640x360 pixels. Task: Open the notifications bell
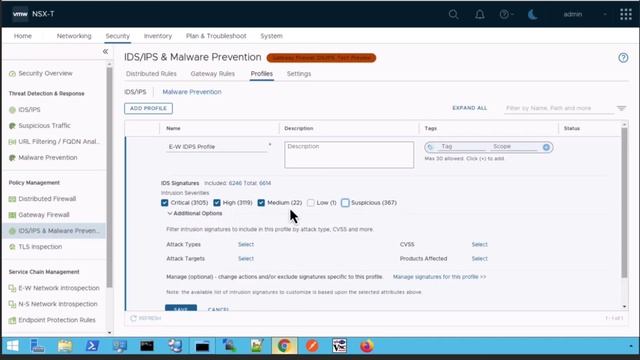point(480,14)
